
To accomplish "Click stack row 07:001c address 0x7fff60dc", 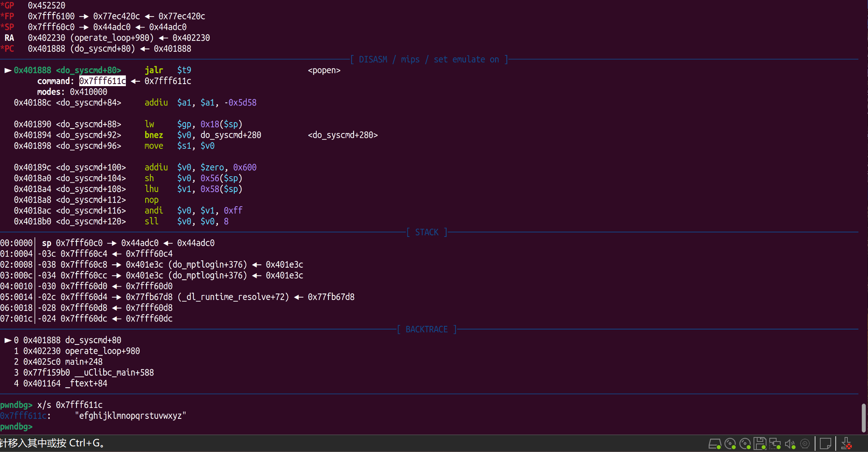I will (84, 319).
